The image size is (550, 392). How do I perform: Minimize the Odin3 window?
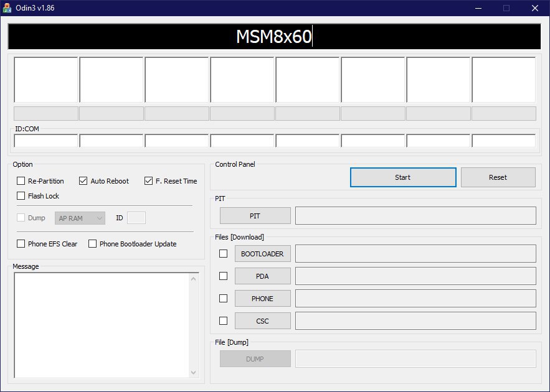[x=478, y=8]
